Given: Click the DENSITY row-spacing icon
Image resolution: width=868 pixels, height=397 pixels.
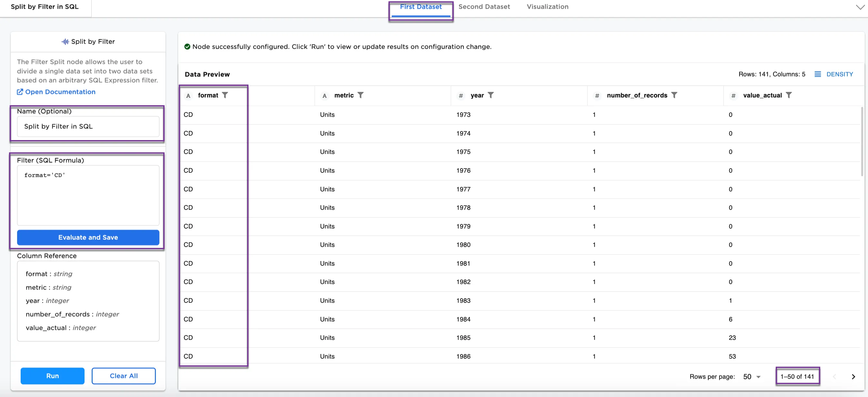Looking at the screenshot, I should [x=818, y=74].
